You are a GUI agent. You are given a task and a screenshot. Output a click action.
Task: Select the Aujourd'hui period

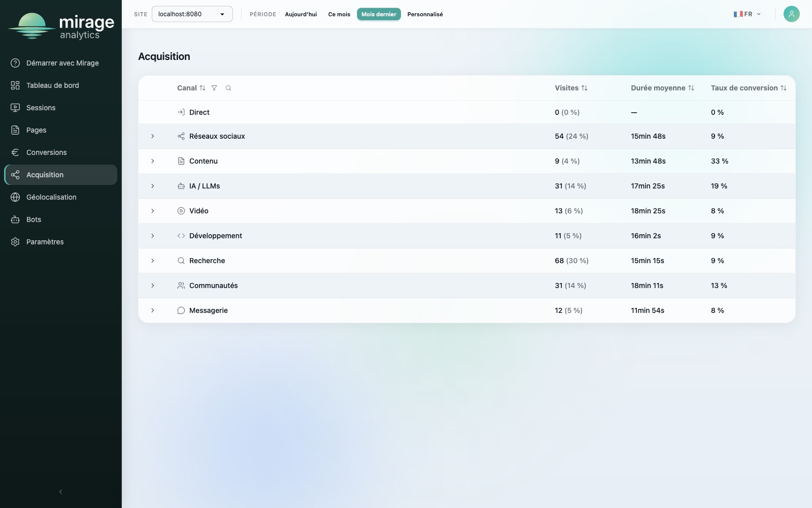(x=301, y=14)
